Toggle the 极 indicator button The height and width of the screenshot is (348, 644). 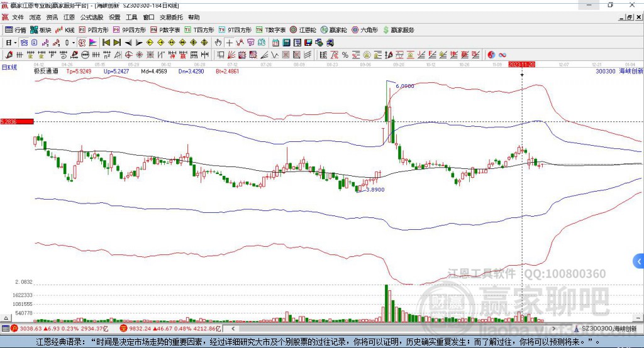82,43
